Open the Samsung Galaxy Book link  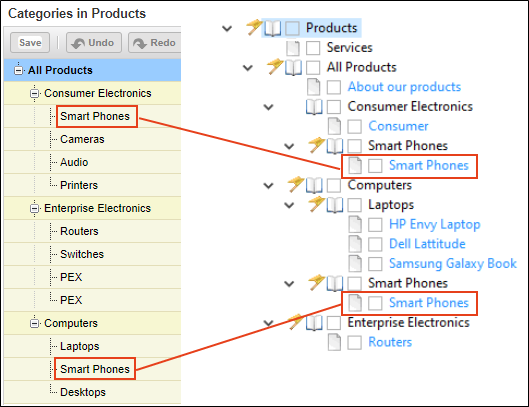coord(453,264)
